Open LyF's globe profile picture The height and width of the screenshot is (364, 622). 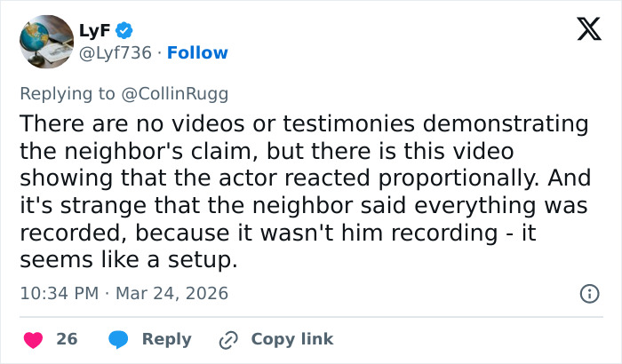(x=45, y=43)
